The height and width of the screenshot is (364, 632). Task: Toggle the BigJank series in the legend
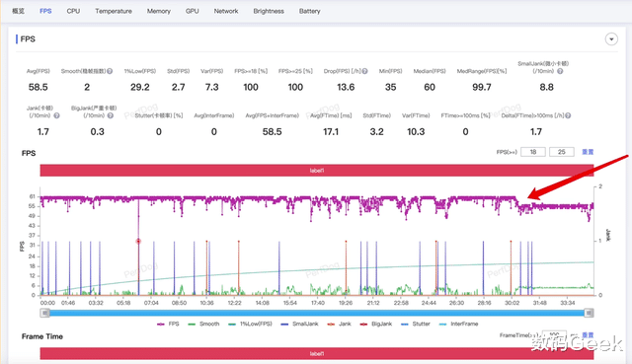tap(375, 324)
